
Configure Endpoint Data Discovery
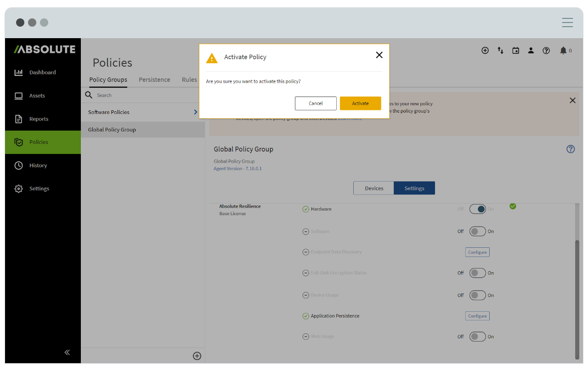pos(477,252)
